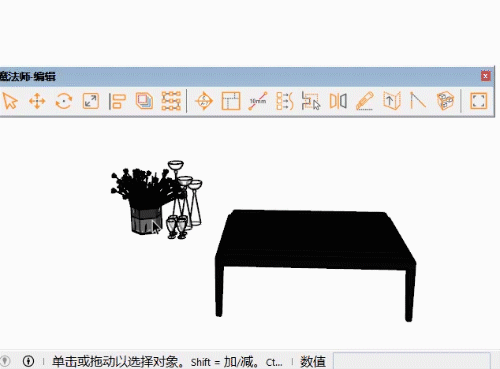Click the up-arrow folded face icon

(392, 101)
